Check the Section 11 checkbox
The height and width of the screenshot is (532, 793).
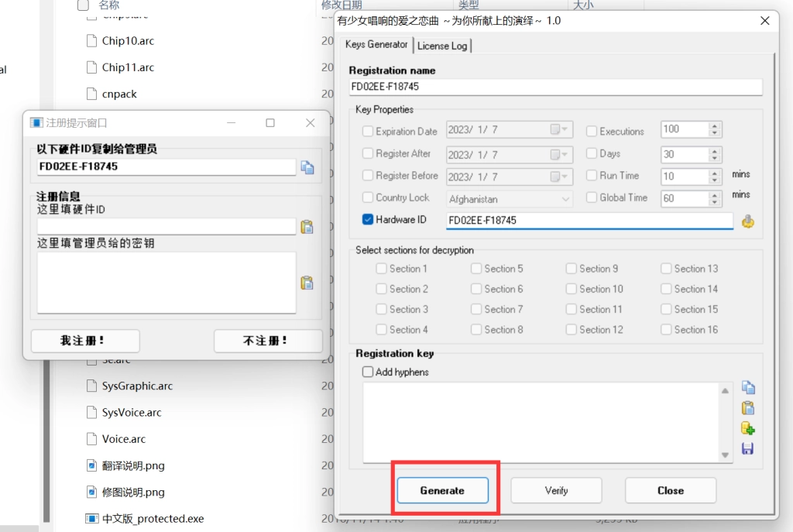tap(571, 309)
